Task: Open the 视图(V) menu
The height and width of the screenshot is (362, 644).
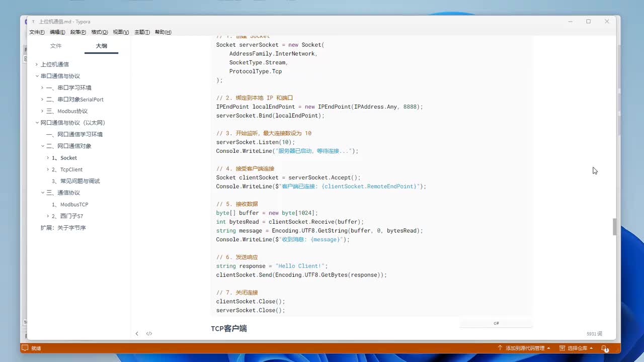Action: [x=121, y=32]
